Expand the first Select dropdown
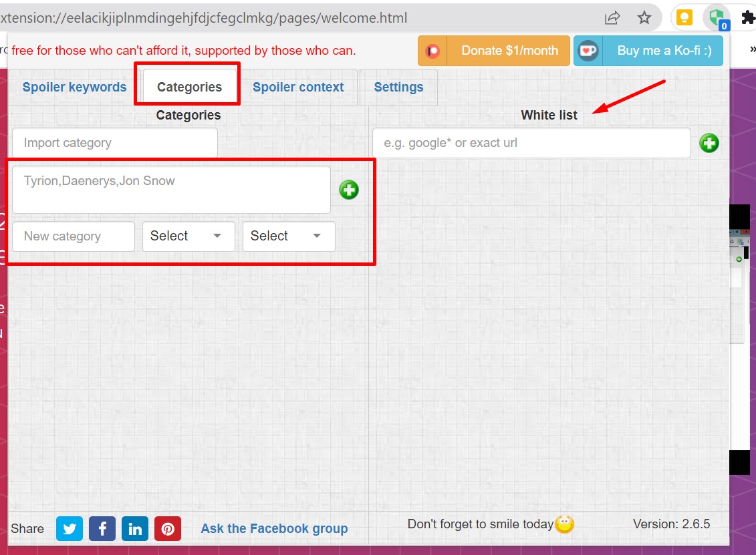 188,236
